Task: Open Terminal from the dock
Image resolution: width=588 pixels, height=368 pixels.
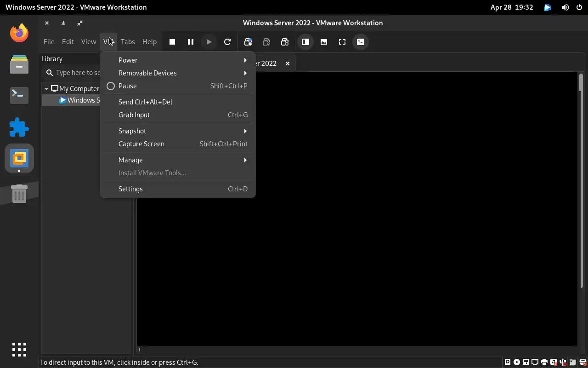Action: click(x=19, y=95)
